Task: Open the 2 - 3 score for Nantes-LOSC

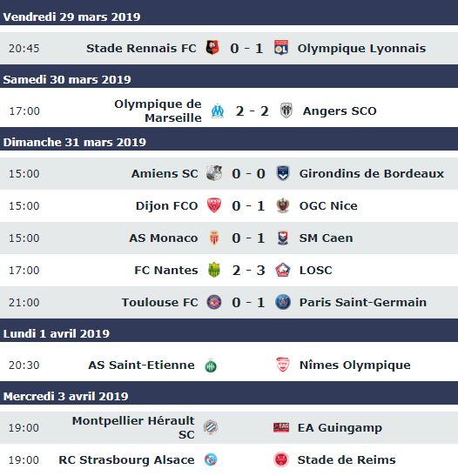Action: (248, 270)
